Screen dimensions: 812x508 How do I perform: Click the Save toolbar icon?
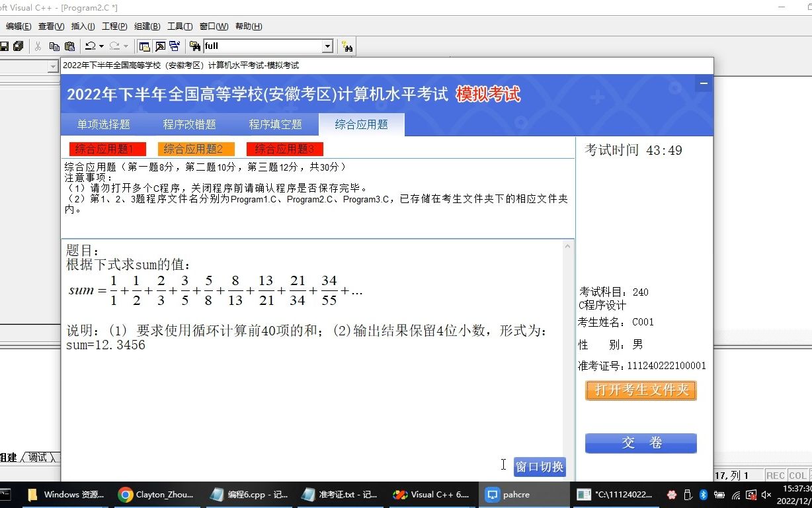pyautogui.click(x=5, y=46)
